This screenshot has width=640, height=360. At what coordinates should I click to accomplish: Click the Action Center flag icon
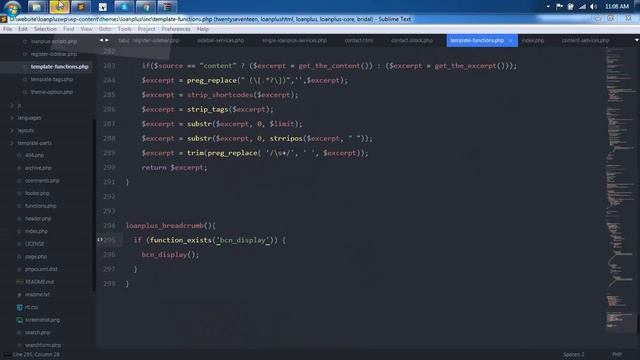point(559,7)
